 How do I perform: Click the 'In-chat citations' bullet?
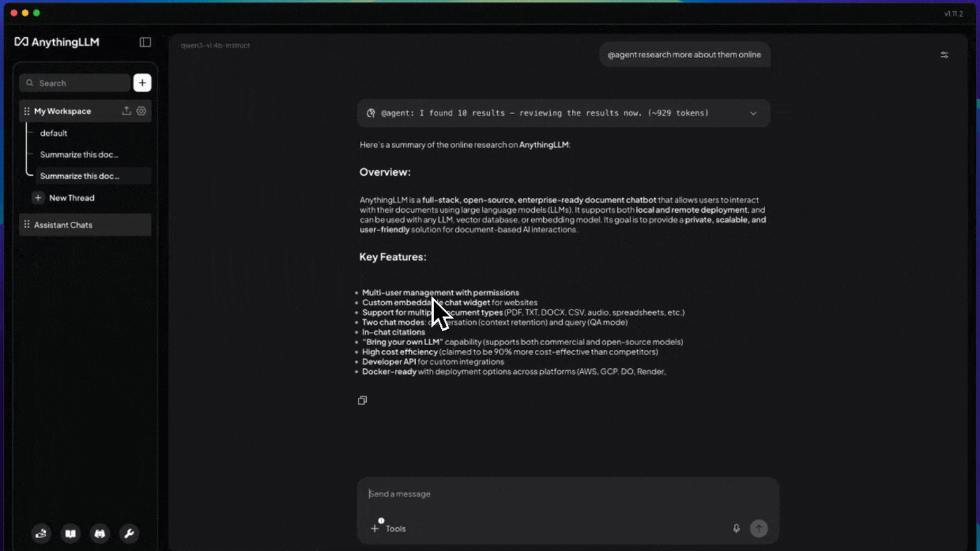click(x=393, y=332)
